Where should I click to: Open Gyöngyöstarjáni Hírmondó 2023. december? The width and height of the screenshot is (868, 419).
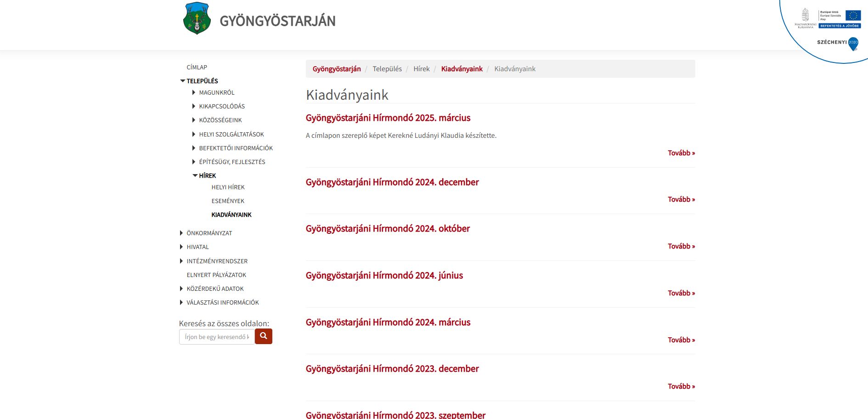[x=392, y=368]
